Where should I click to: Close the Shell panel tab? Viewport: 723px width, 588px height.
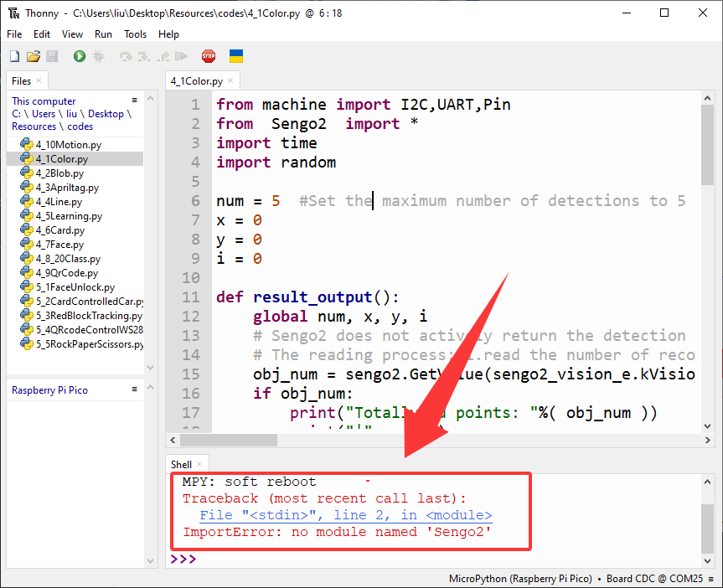[x=199, y=464]
